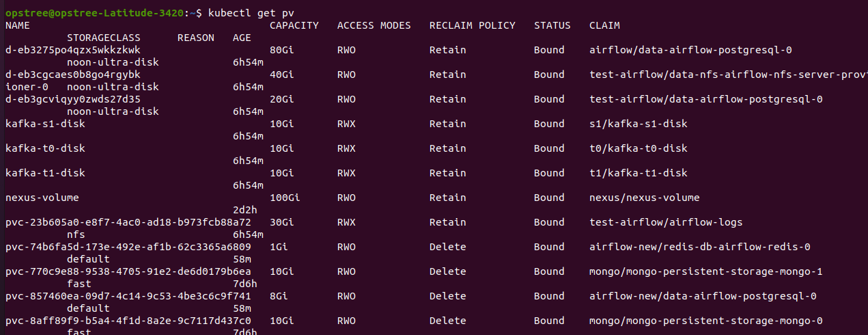This screenshot has height=335, width=868.
Task: Click the CLAIM column header
Action: tap(604, 25)
